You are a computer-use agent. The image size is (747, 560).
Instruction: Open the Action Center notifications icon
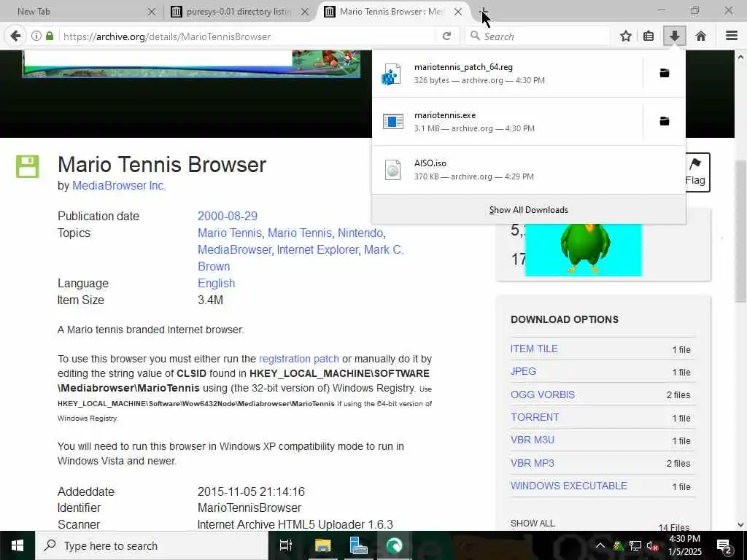724,545
